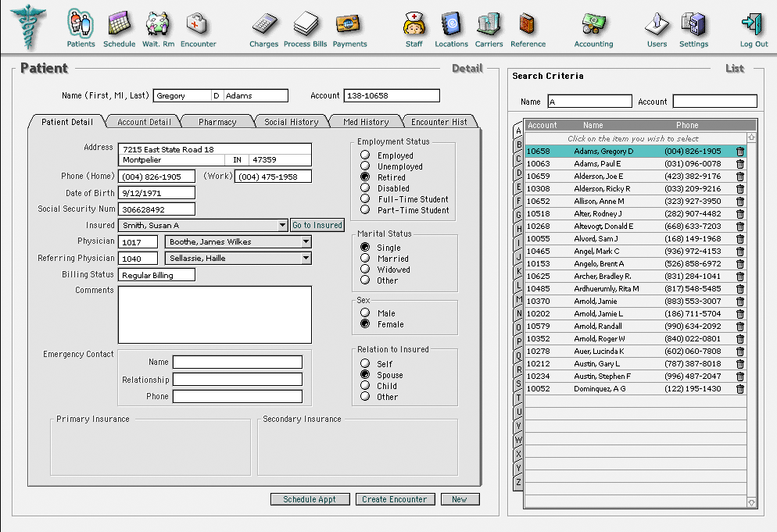The image size is (777, 532).
Task: Click the Date of Birth field
Action: tap(156, 193)
